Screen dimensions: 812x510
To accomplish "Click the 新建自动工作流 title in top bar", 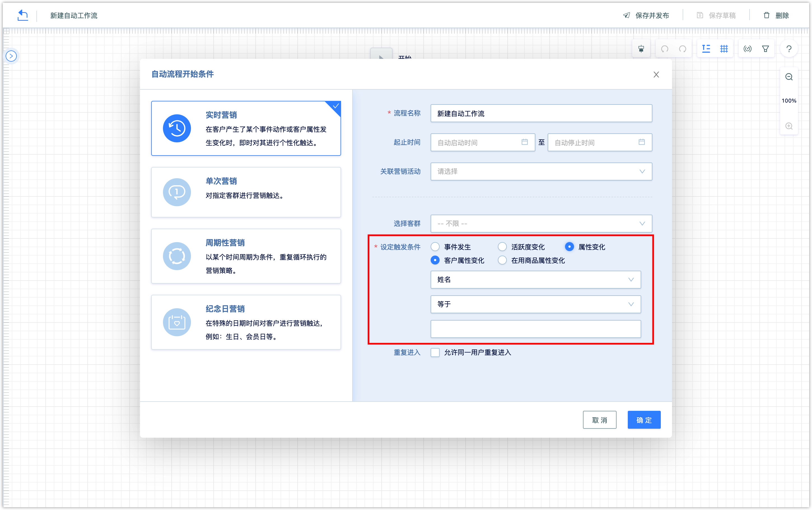I will click(x=74, y=15).
